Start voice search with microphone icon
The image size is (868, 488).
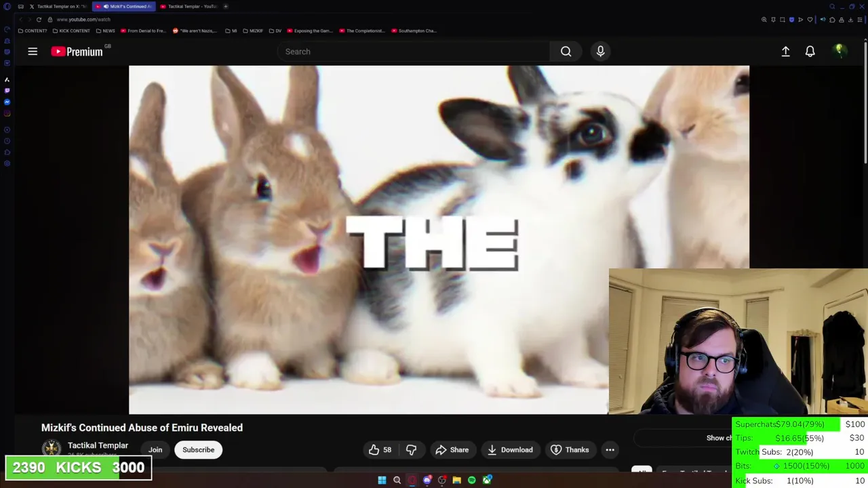600,52
